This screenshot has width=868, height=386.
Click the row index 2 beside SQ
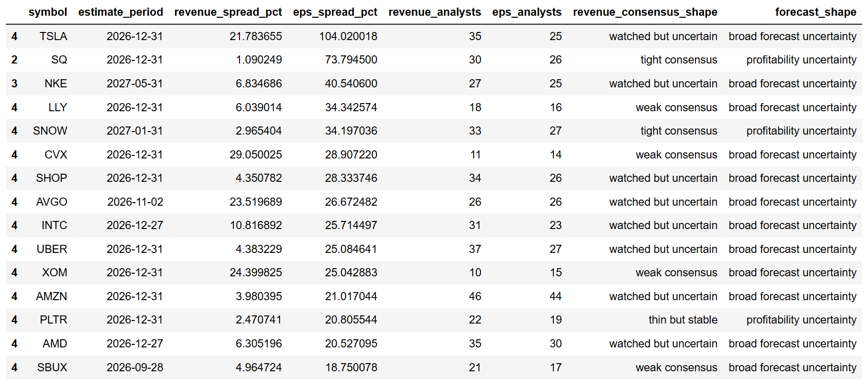[14, 60]
